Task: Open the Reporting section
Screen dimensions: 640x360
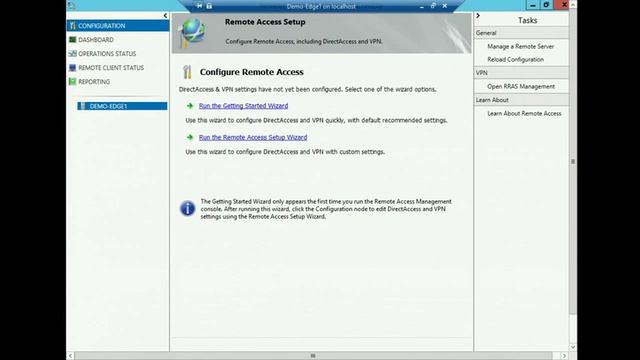Action: pos(94,82)
